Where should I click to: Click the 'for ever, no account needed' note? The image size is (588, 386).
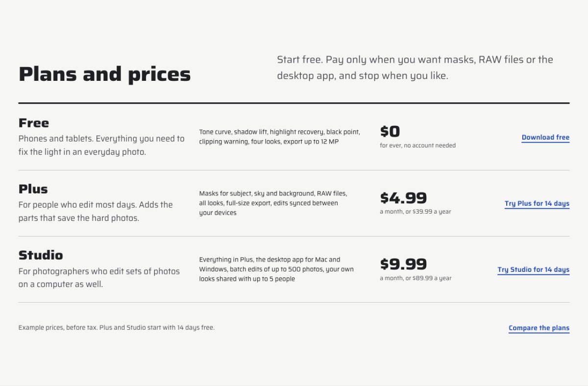[417, 145]
